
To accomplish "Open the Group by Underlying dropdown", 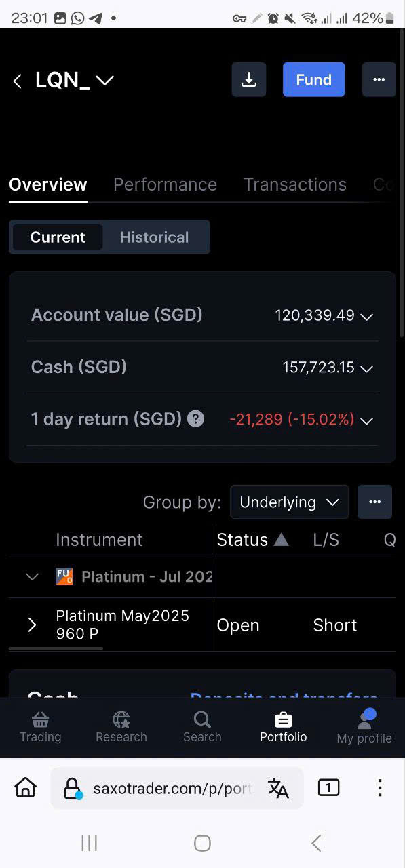I will [289, 502].
